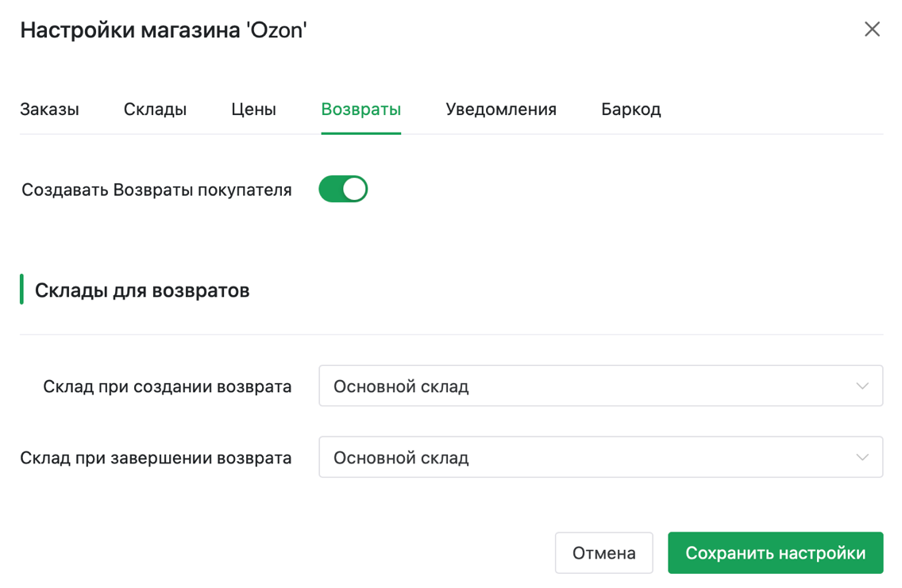Image resolution: width=902 pixels, height=588 pixels.
Task: Click chevron arrow of return creation warehouse
Action: (862, 386)
